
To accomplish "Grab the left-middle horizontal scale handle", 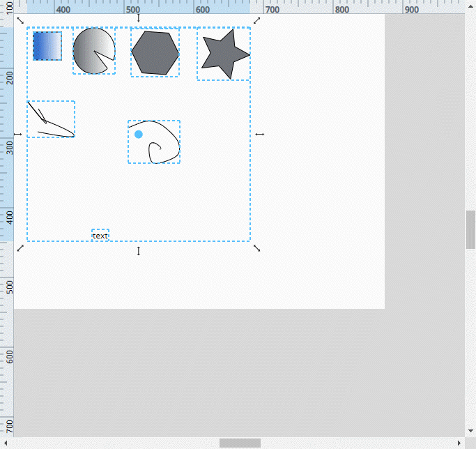I will point(18,135).
